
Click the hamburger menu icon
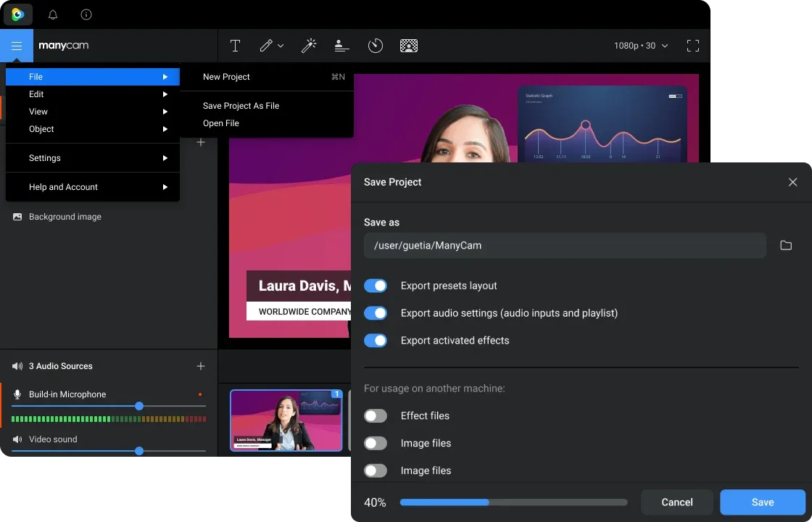tap(17, 46)
